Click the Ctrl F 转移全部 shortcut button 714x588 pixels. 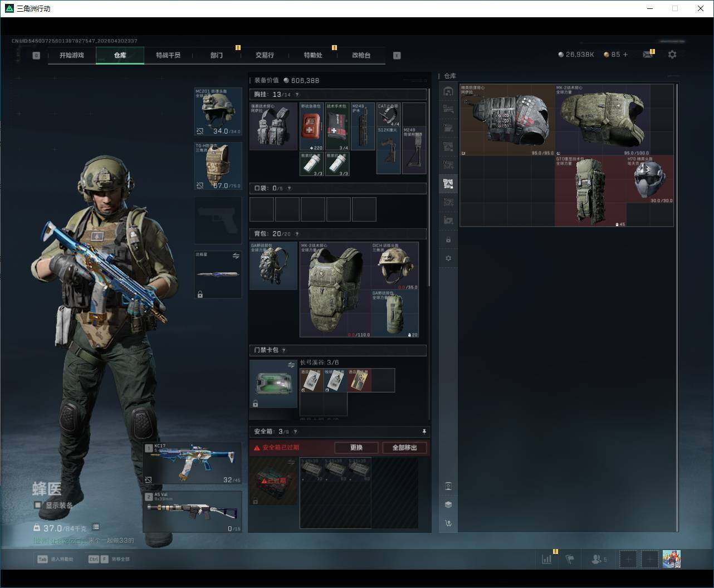(109, 559)
